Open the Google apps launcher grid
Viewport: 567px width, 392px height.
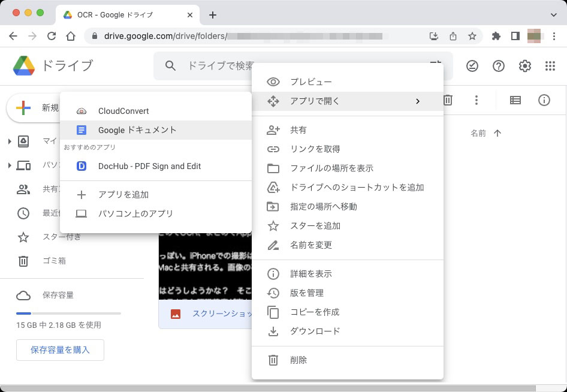(x=551, y=66)
